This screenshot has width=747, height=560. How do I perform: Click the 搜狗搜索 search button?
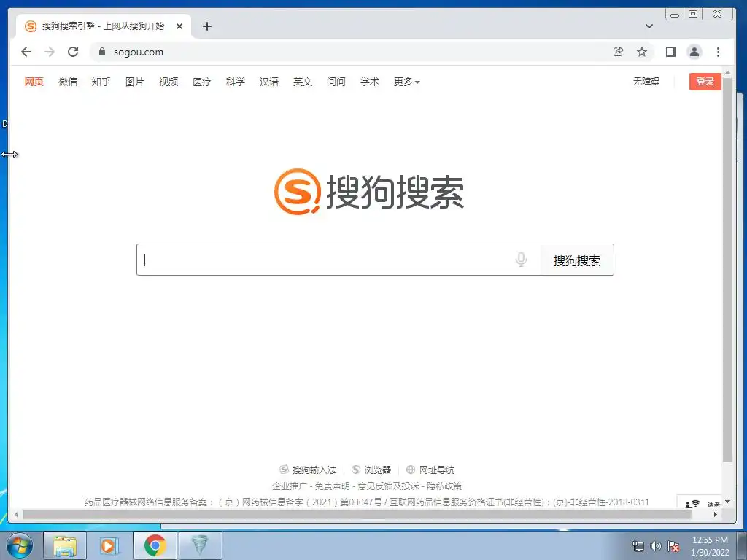(577, 260)
